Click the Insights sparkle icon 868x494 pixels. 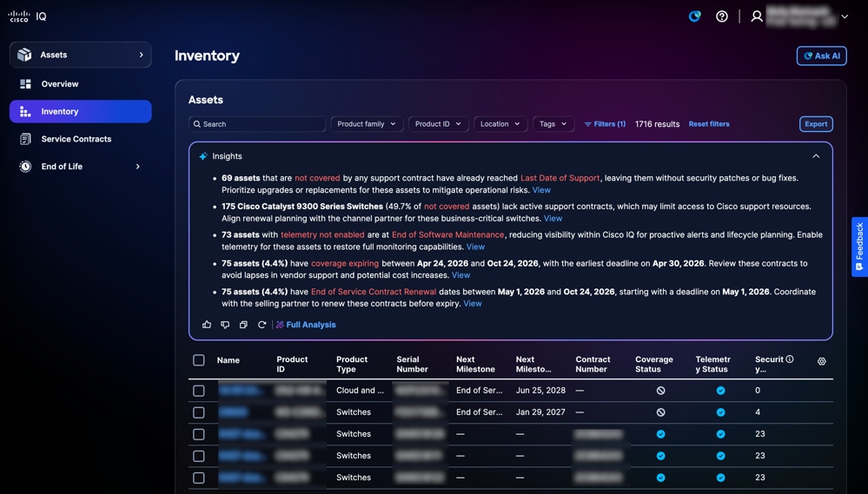pos(203,156)
